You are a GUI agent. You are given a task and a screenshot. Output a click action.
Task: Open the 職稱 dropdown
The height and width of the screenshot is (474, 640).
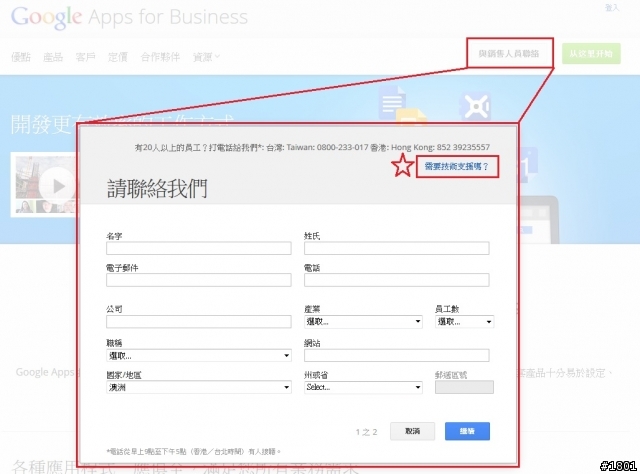199,356
